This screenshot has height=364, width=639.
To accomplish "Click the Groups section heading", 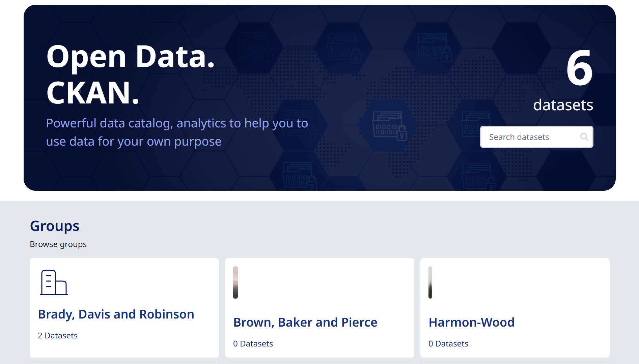I will tap(55, 226).
